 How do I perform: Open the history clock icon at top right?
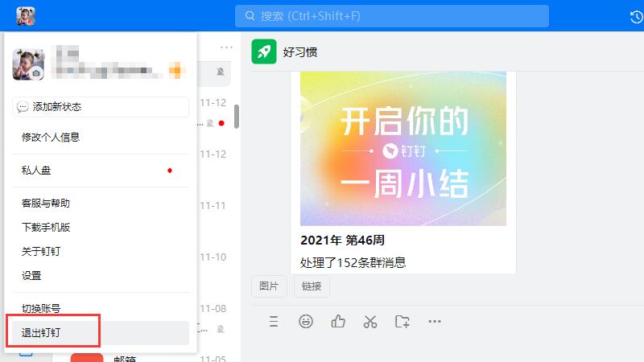[634, 16]
